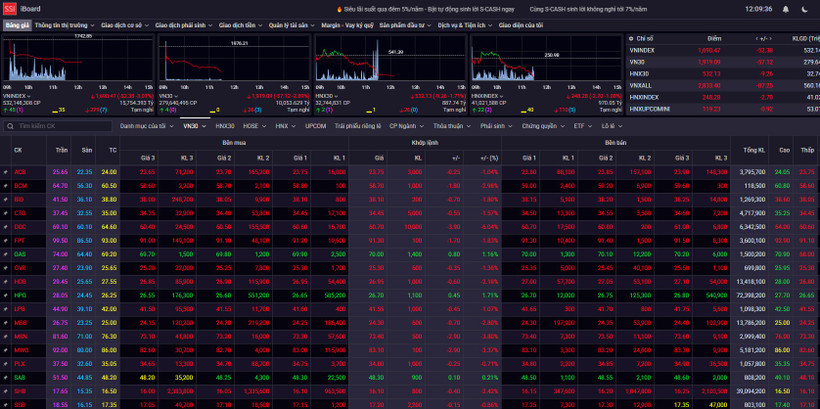Click the ACB stock symbol
This screenshot has width=820, height=409.
click(x=20, y=172)
